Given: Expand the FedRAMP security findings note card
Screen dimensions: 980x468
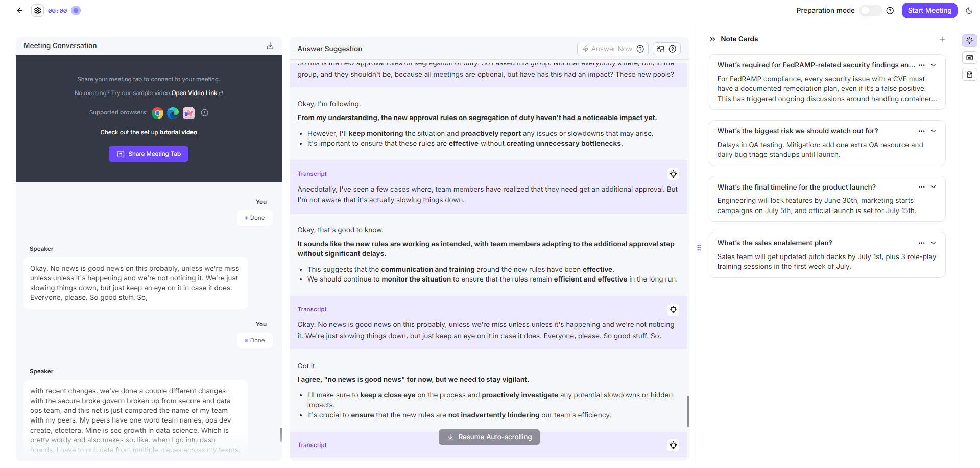Looking at the screenshot, I should [x=934, y=65].
